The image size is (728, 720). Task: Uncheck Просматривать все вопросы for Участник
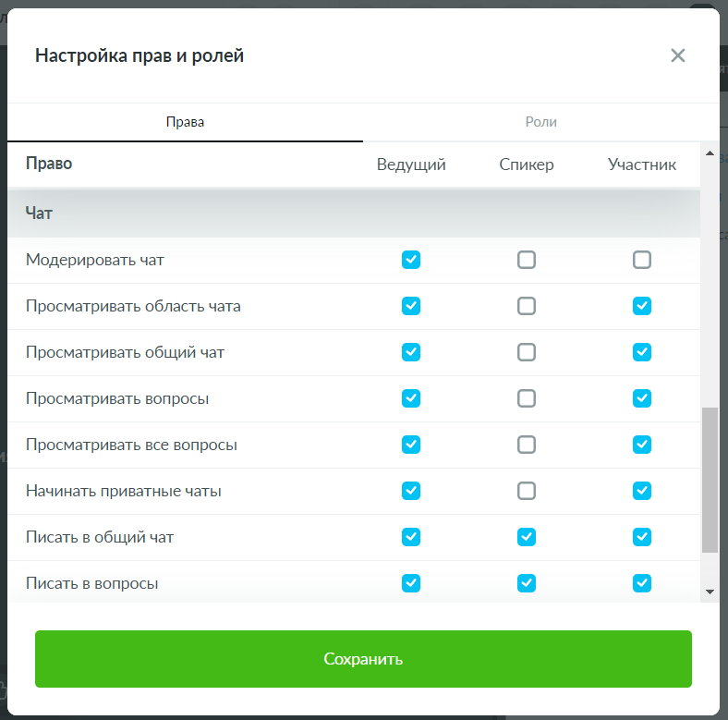click(642, 445)
